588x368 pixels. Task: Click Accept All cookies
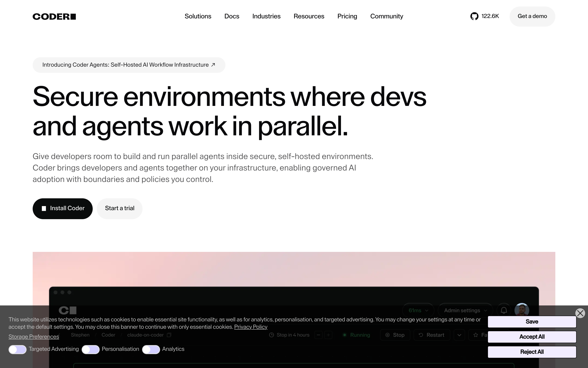click(x=532, y=337)
